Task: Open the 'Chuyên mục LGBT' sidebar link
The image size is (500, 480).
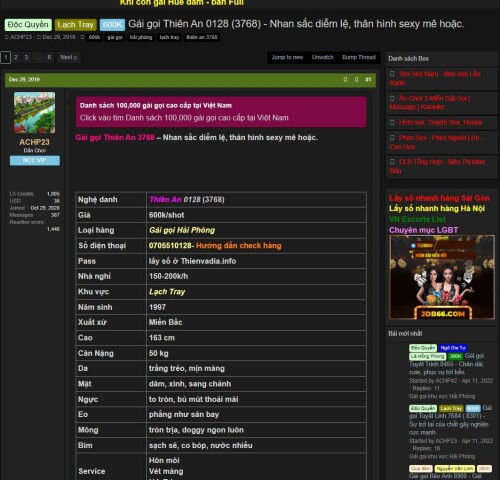Action: click(423, 230)
